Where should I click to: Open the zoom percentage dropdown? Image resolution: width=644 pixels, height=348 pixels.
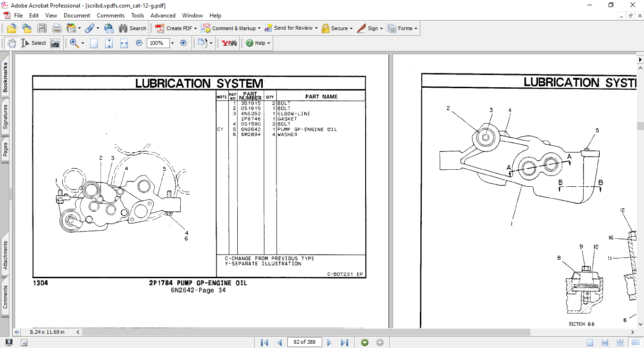pos(172,43)
